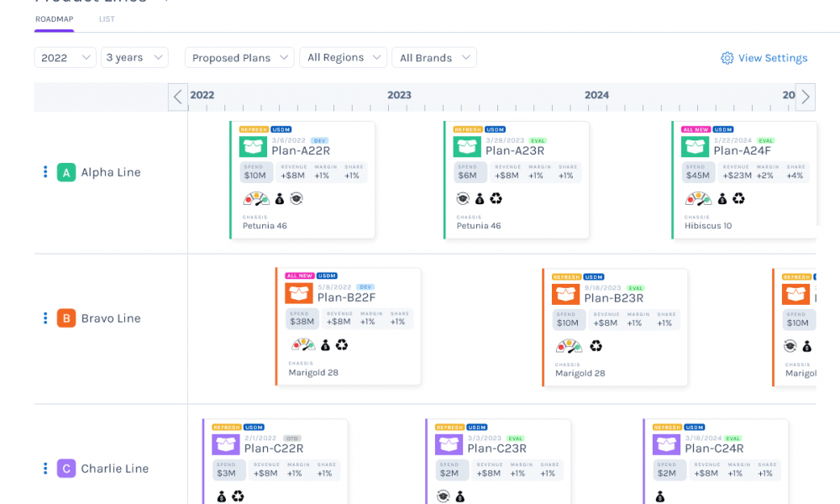Open the Plan-B23R title

(x=614, y=298)
